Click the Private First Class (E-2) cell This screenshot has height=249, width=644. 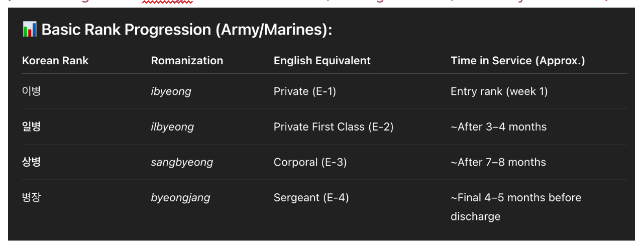[334, 127]
